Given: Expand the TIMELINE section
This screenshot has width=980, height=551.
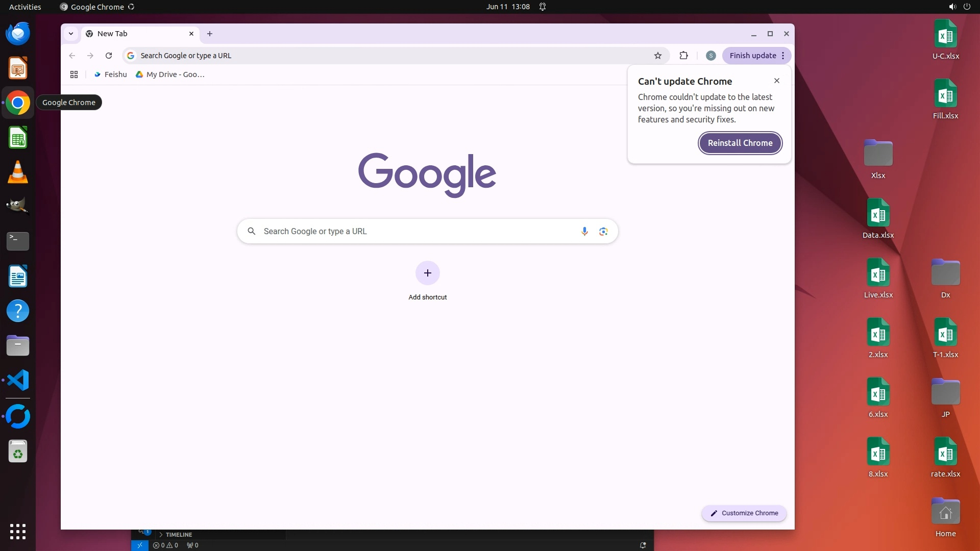Looking at the screenshot, I should (178, 535).
